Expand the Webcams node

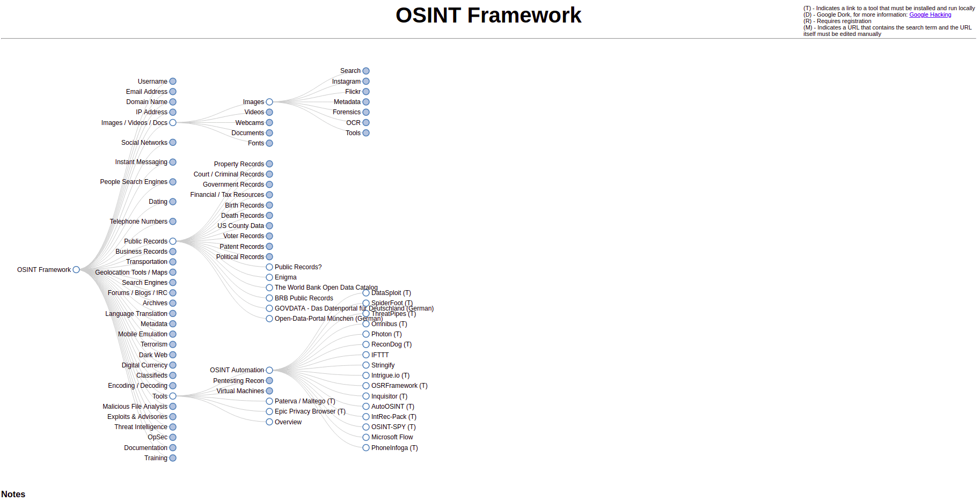[x=269, y=123]
